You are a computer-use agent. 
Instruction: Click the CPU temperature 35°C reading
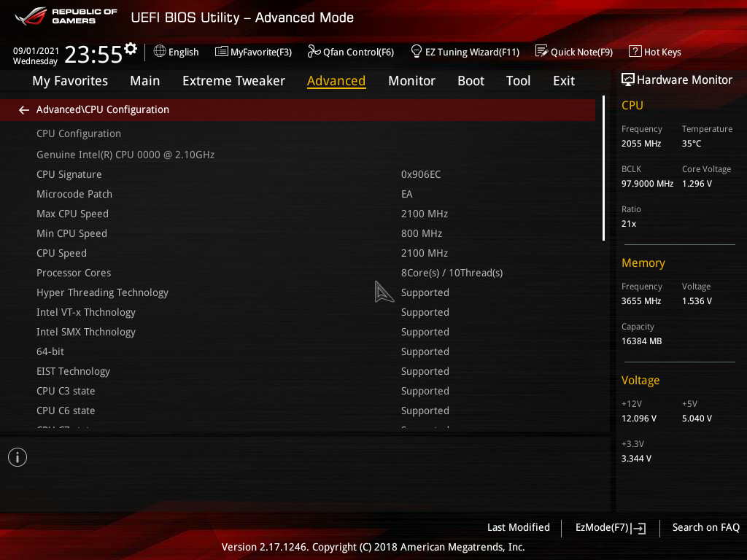692,144
